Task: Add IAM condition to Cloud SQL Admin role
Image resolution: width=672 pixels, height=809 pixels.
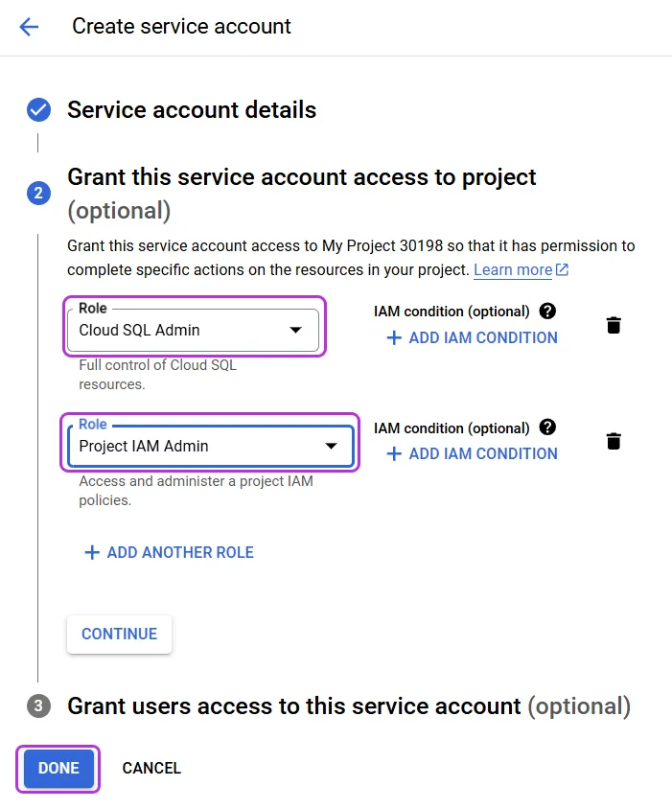Action: tap(473, 337)
